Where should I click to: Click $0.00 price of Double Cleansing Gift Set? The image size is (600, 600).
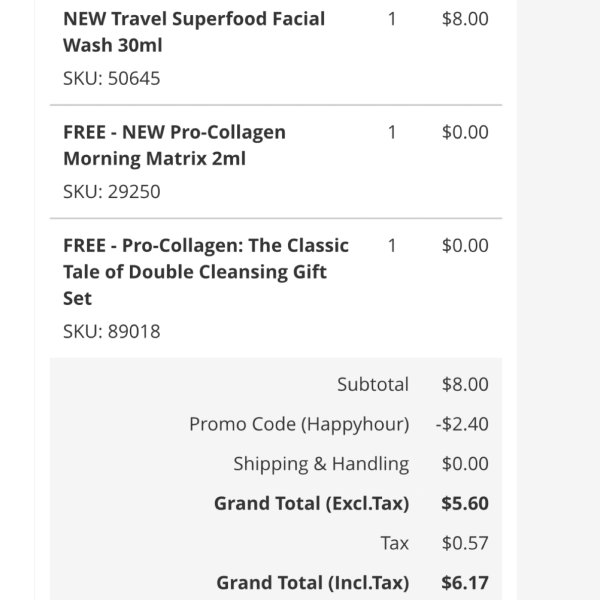[x=465, y=246]
